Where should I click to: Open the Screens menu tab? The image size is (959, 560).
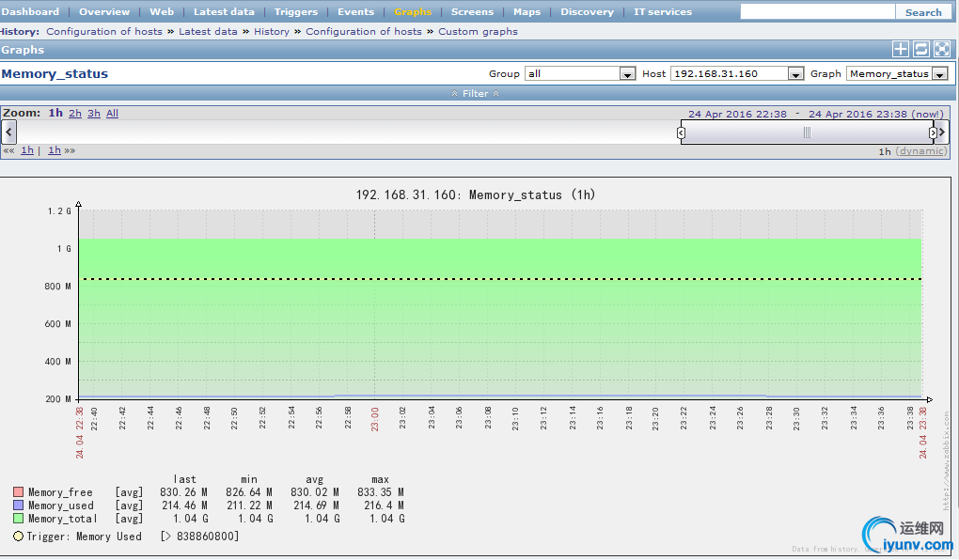(472, 12)
